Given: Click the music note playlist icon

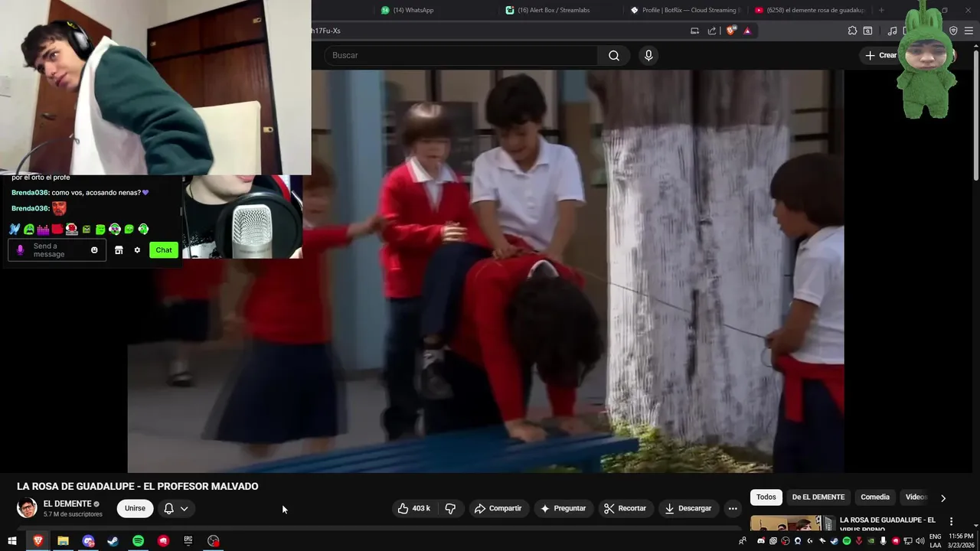Looking at the screenshot, I should (x=892, y=31).
